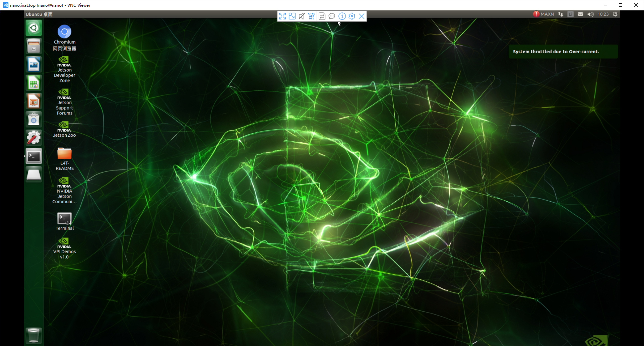Viewport: 644px width, 346px height.
Task: Open Jetson Developer Zone desktop shortcut
Action: pos(65,69)
